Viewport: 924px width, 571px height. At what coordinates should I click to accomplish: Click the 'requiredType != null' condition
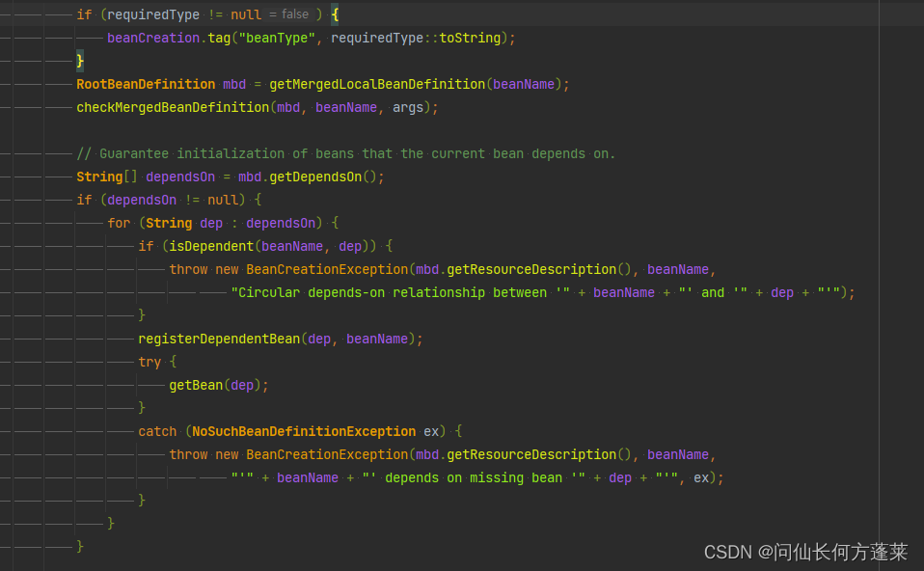point(184,14)
